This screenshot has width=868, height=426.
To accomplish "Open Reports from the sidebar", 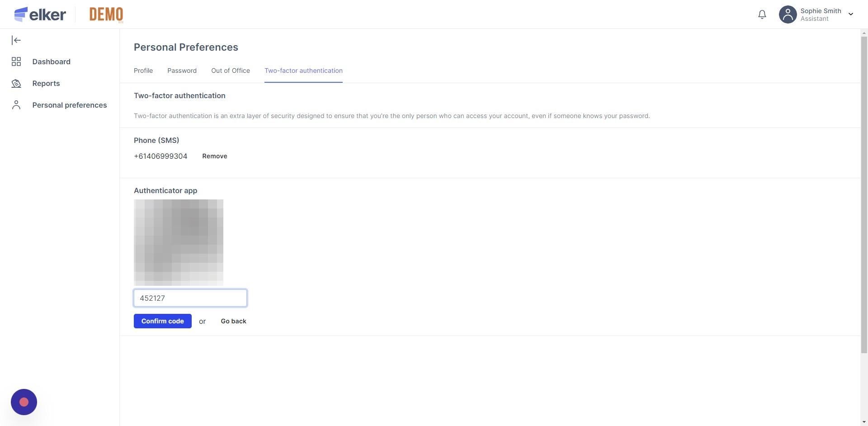I will [x=46, y=83].
